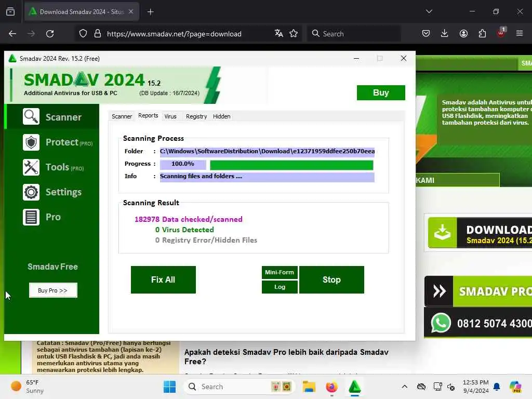Bookmark this page with the star icon
The width and height of the screenshot is (532, 399).
294,33
